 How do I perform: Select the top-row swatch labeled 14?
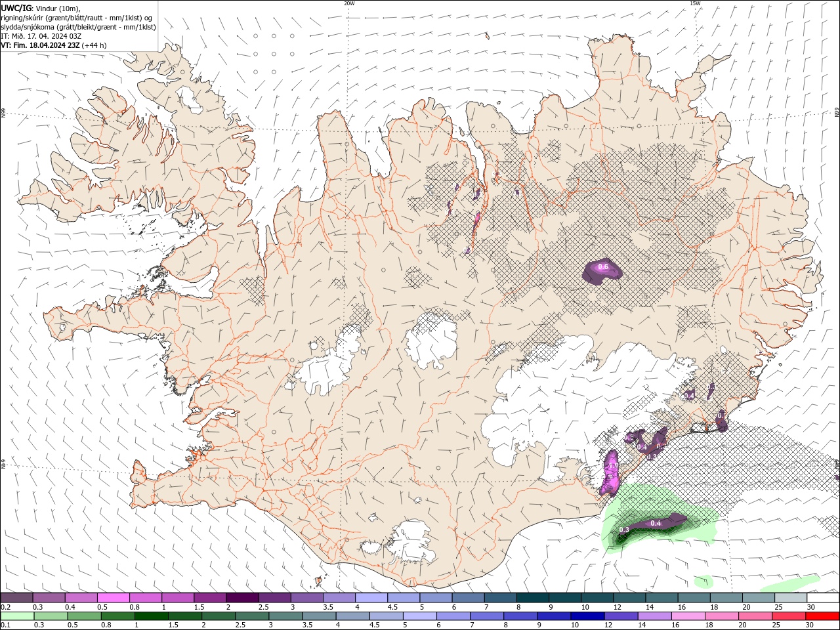(x=661, y=598)
